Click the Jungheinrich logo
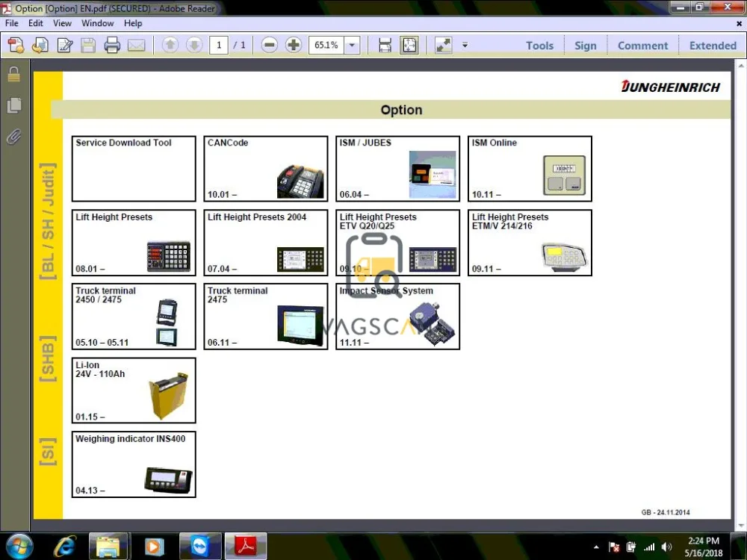Viewport: 747px width, 560px height. click(671, 87)
